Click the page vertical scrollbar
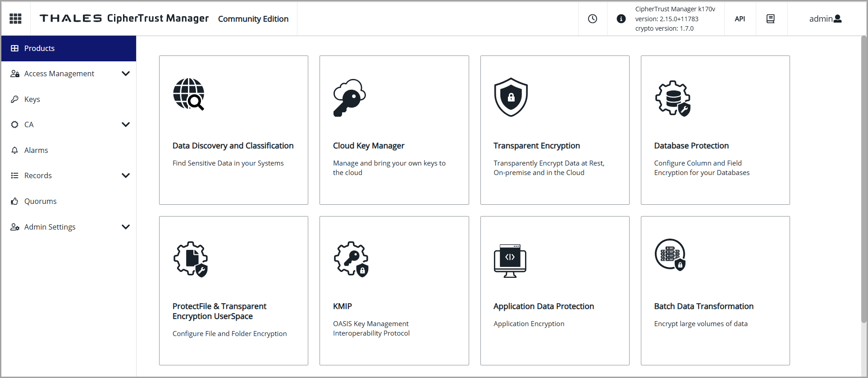The image size is (868, 378). 863,180
